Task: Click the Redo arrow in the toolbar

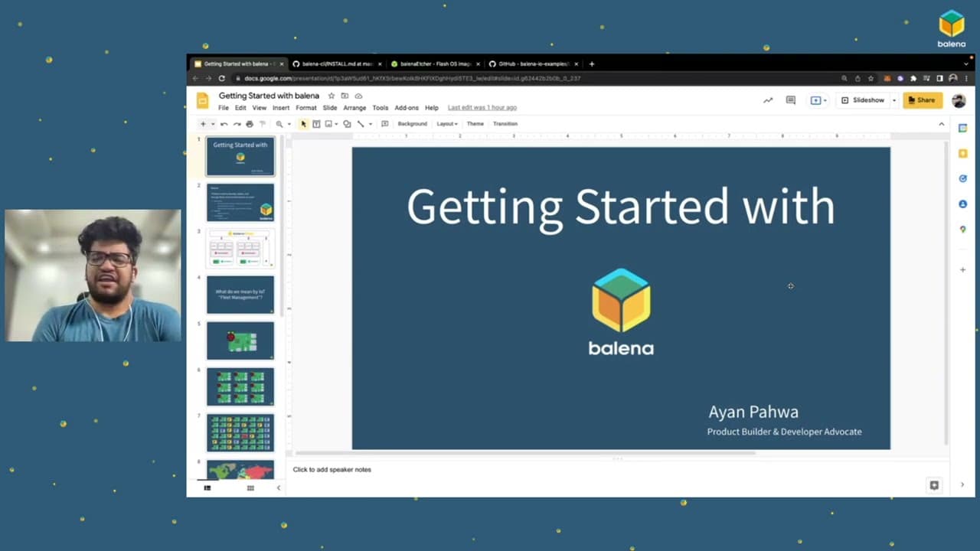Action: [237, 124]
